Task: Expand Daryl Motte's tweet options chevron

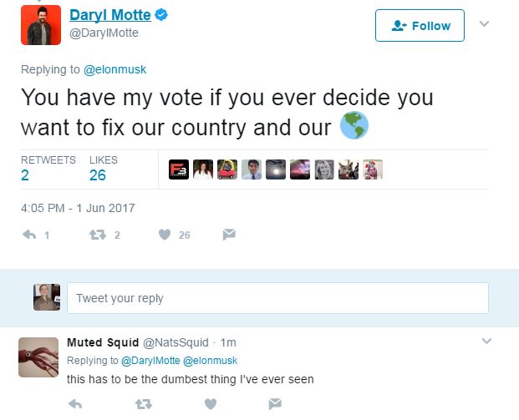Action: point(484,24)
